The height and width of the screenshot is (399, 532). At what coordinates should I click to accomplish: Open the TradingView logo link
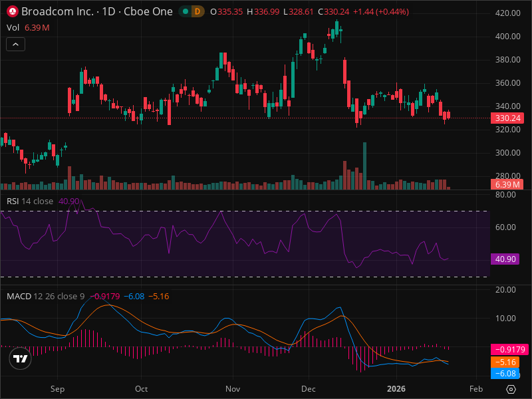click(x=21, y=358)
